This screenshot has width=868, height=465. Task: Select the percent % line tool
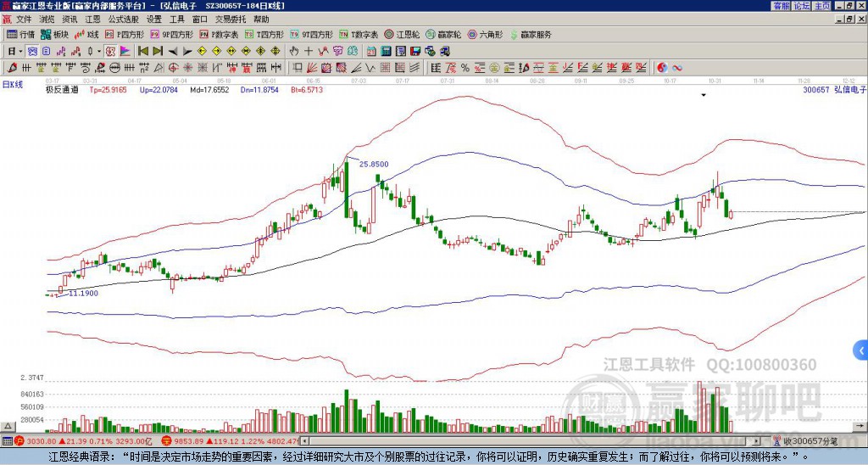coord(465,68)
